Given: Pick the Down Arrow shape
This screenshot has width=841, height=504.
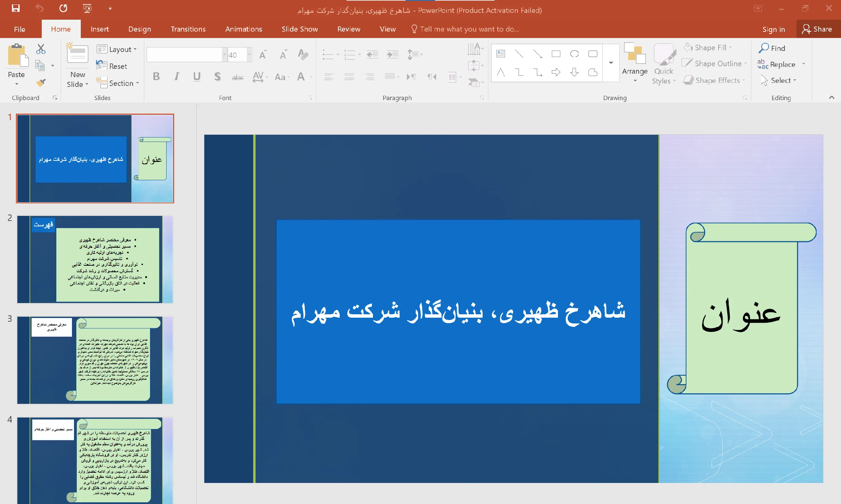Looking at the screenshot, I should pos(575,72).
